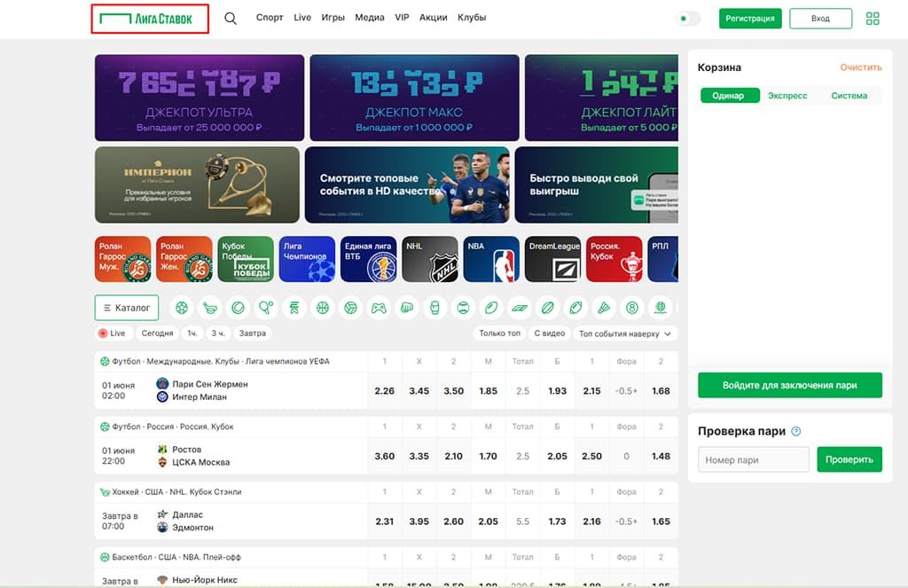
Task: Open the NBA league tile
Action: [x=491, y=259]
